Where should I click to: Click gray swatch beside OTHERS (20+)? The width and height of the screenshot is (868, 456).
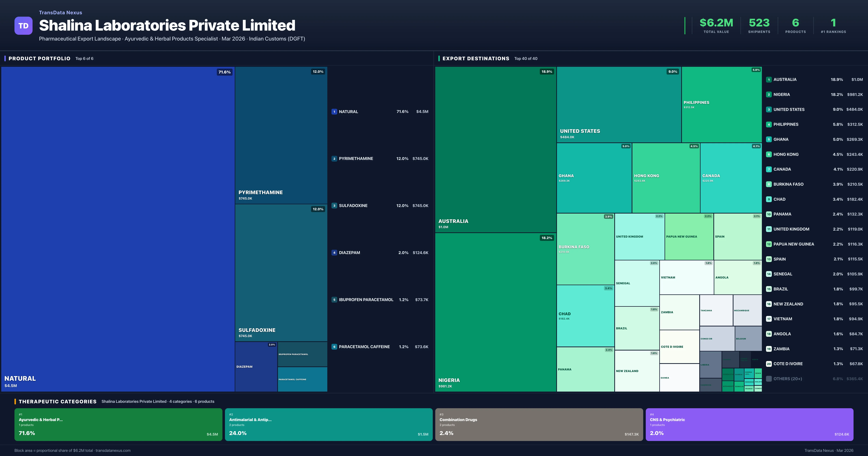769,379
